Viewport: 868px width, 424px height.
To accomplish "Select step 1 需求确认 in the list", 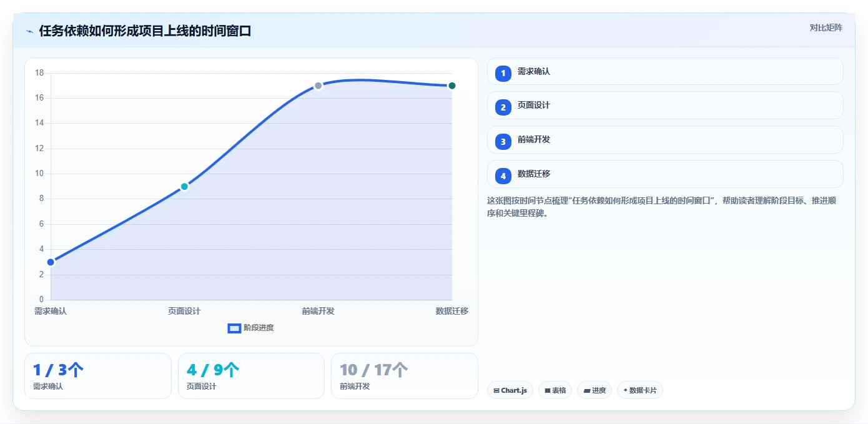I will [x=665, y=71].
